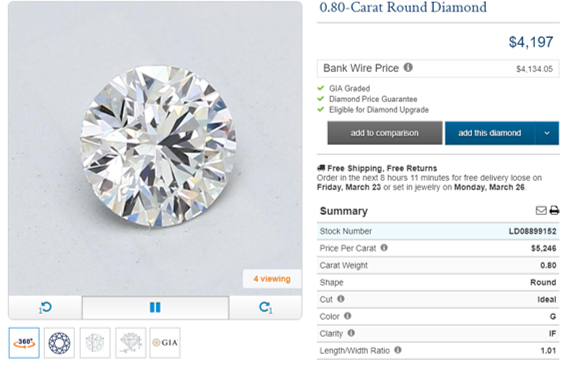Email the diamond summary
The image size is (573, 373).
pos(541,210)
